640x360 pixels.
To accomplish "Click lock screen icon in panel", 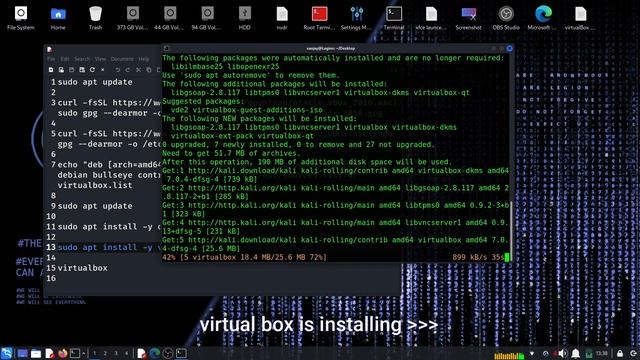I will [620, 353].
